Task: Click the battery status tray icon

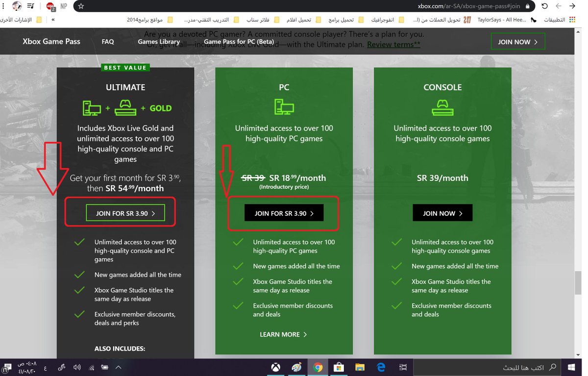Action: 104,367
